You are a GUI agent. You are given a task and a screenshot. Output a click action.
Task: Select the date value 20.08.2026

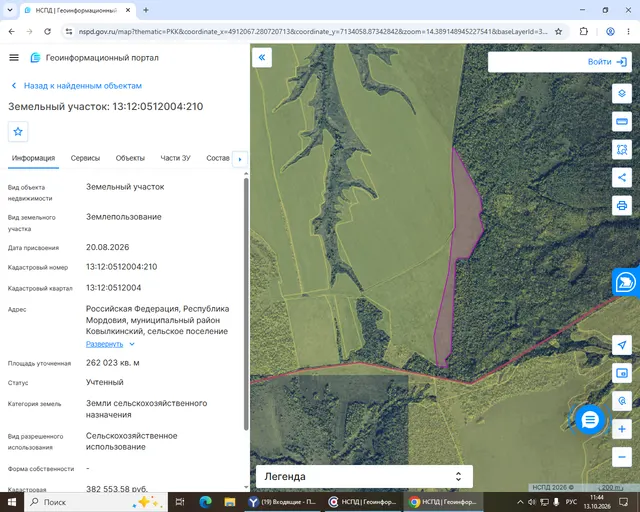[x=107, y=247]
